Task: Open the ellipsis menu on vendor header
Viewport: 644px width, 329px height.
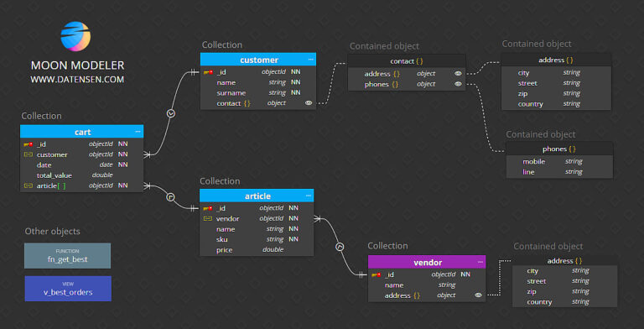Action: pyautogui.click(x=480, y=262)
